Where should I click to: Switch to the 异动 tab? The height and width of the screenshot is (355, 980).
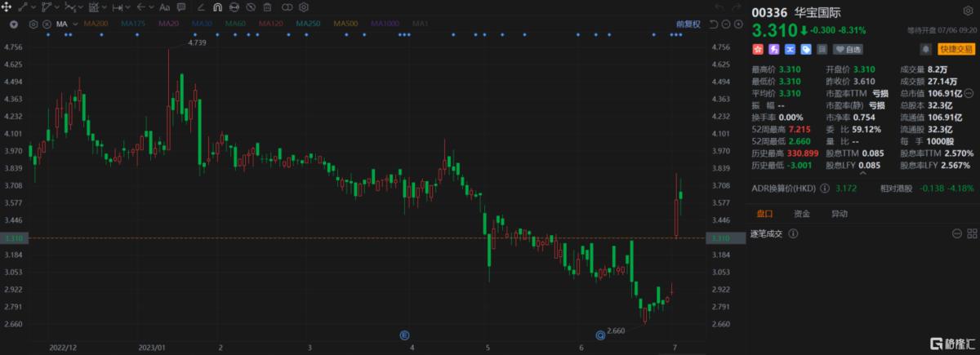coord(839,214)
